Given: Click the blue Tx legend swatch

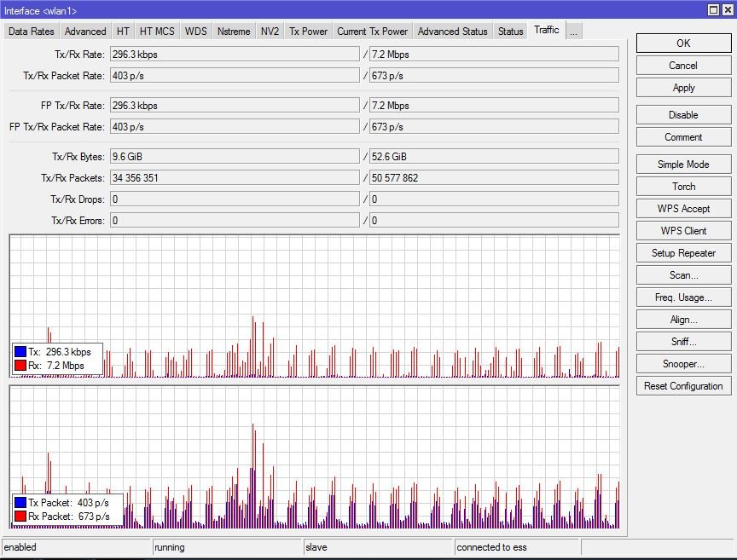Looking at the screenshot, I should (x=20, y=352).
